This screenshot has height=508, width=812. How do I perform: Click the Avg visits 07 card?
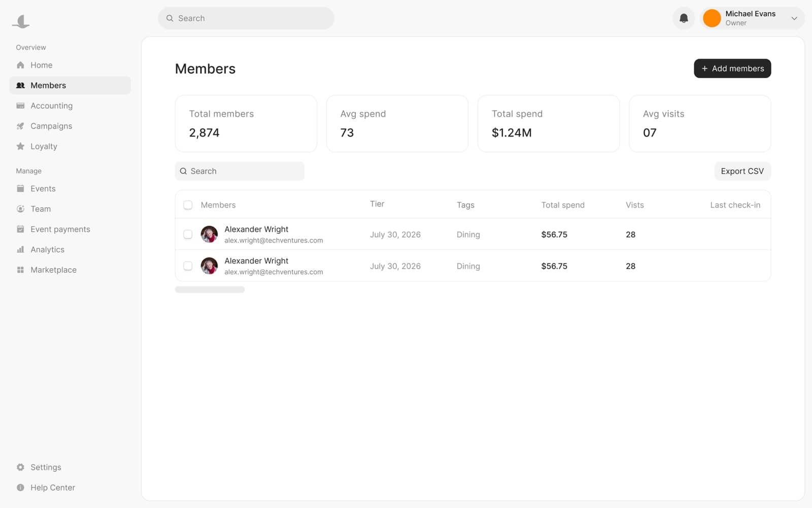(x=700, y=123)
